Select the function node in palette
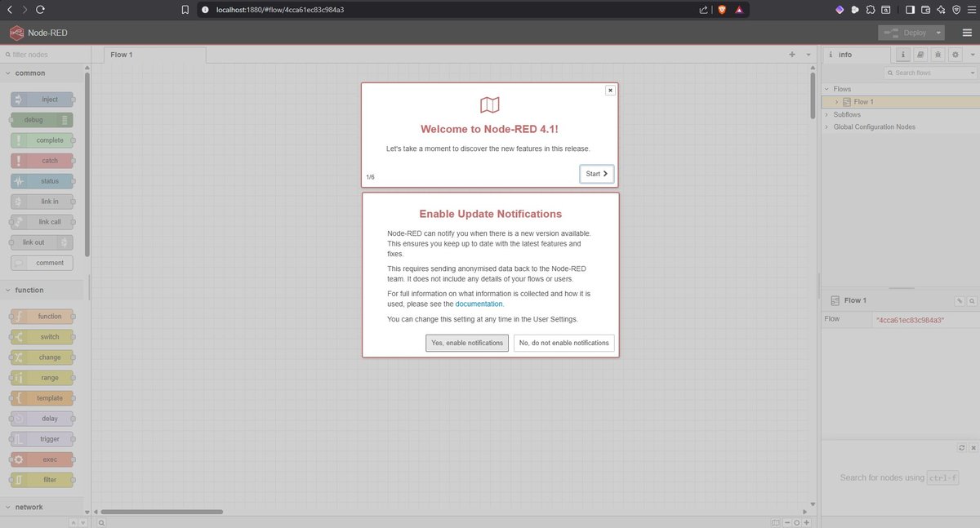980x528 pixels. click(42, 317)
